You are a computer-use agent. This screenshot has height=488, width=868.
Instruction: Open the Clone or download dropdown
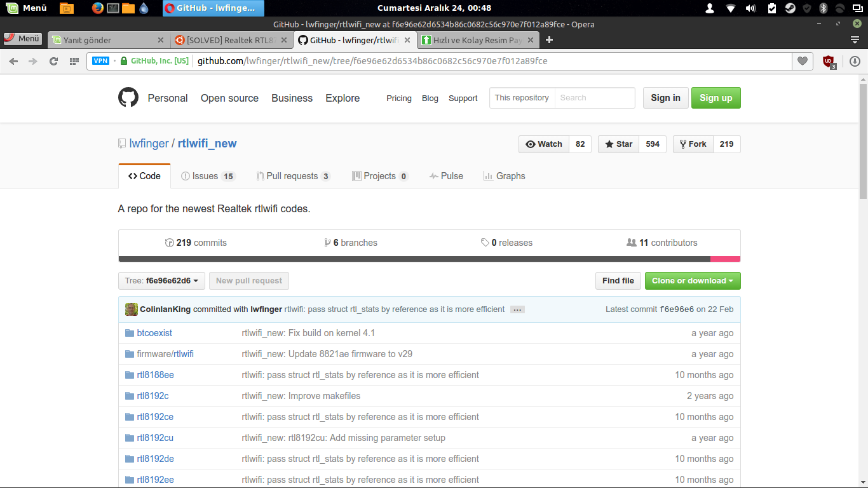click(x=693, y=281)
